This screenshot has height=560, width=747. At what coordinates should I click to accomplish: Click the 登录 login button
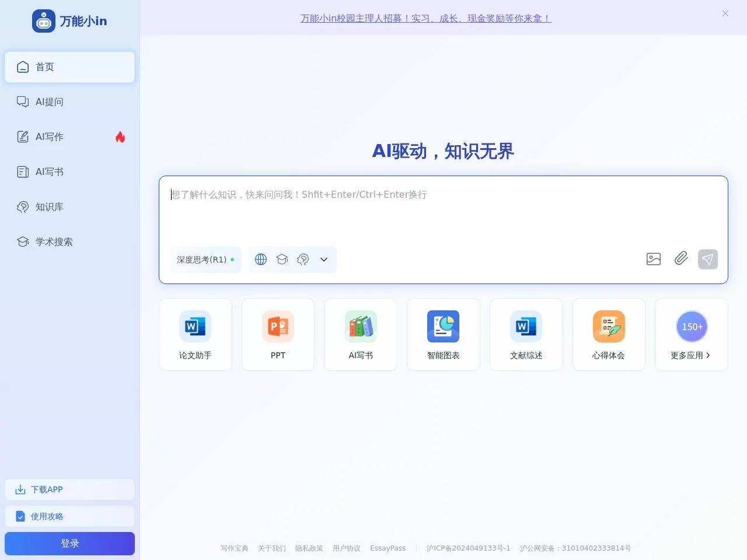click(x=69, y=543)
